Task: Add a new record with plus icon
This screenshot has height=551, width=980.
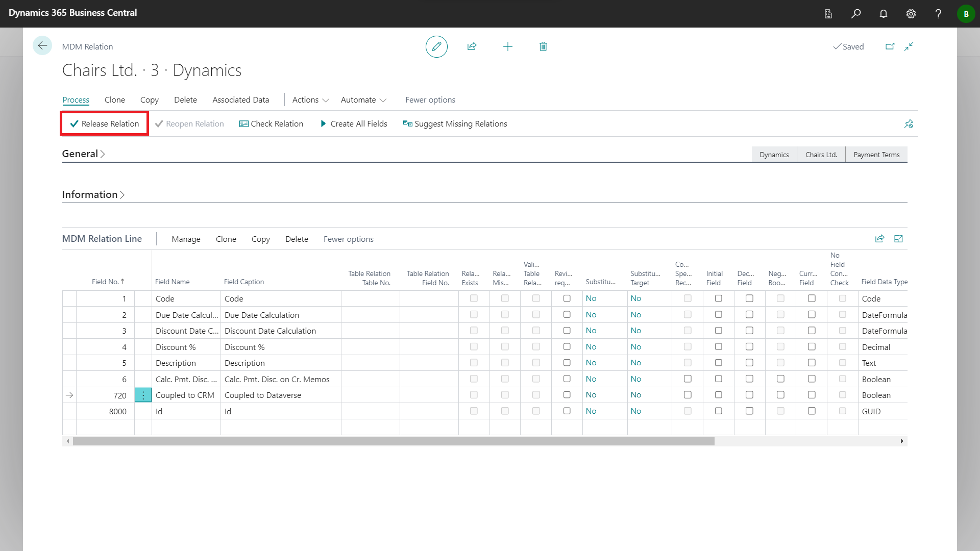Action: [507, 46]
